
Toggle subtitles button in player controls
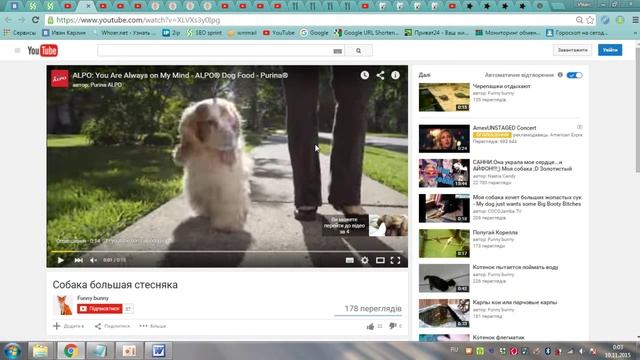[x=350, y=260]
